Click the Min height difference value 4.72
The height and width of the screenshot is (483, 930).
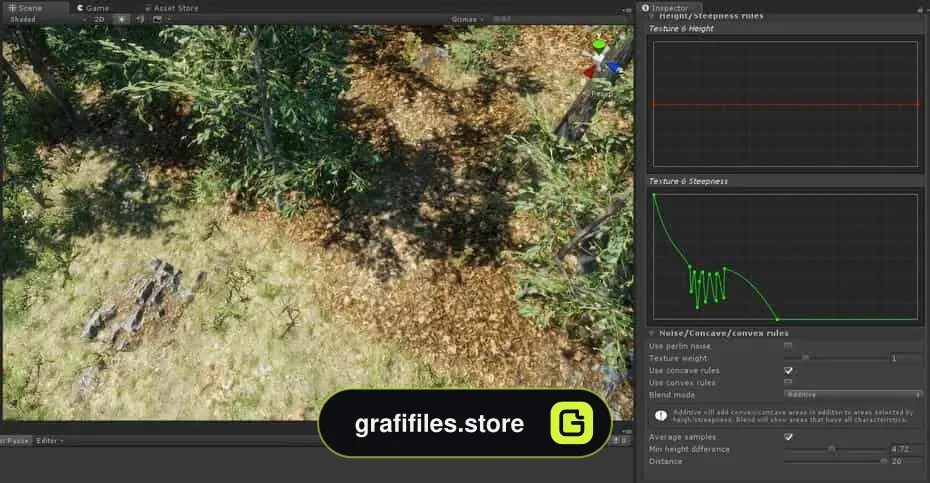pos(905,449)
